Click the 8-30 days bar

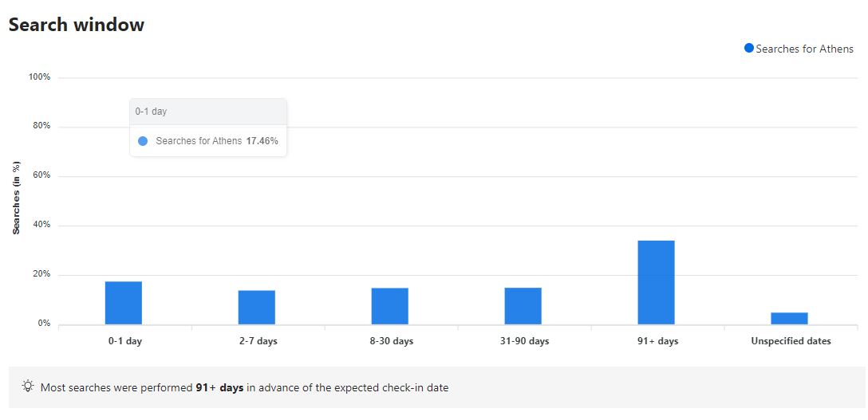[x=389, y=306]
